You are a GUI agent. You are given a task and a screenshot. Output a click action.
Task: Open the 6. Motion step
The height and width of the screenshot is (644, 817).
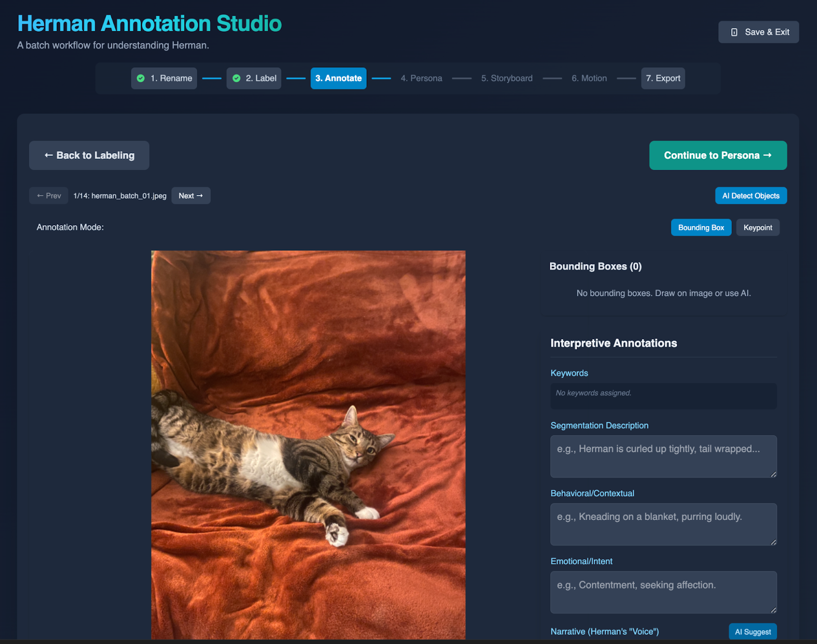coord(589,78)
